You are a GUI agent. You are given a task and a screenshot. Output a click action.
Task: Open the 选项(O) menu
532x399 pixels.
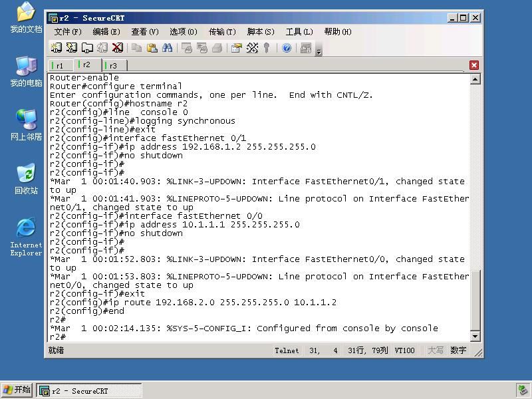pos(184,32)
